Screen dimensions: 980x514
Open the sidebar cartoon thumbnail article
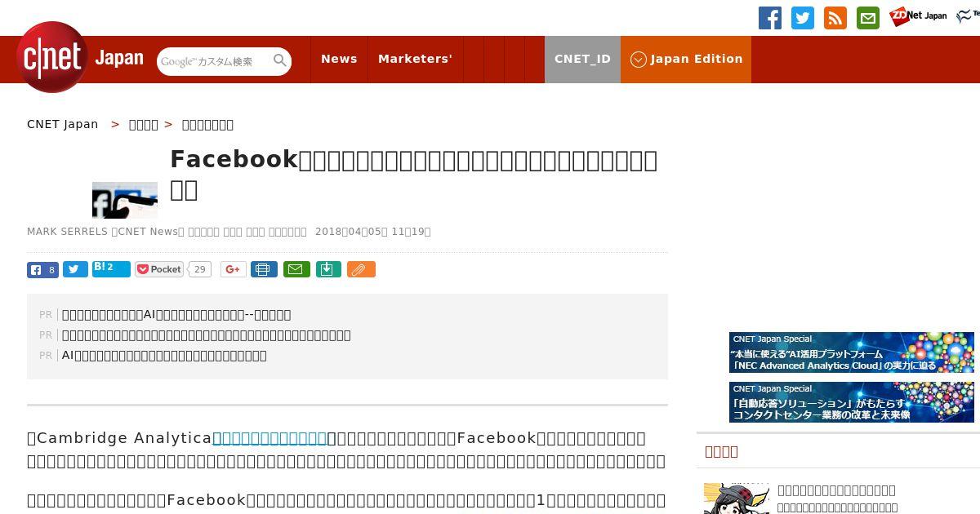[x=737, y=498]
